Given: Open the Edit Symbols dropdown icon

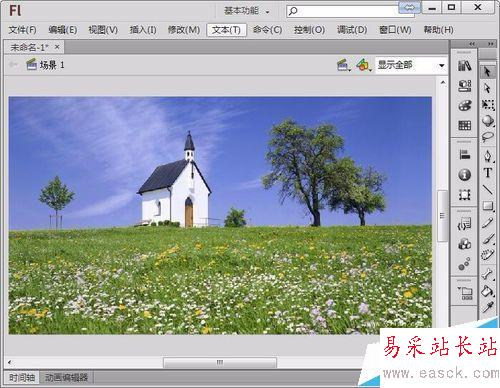Looking at the screenshot, I should [x=364, y=65].
